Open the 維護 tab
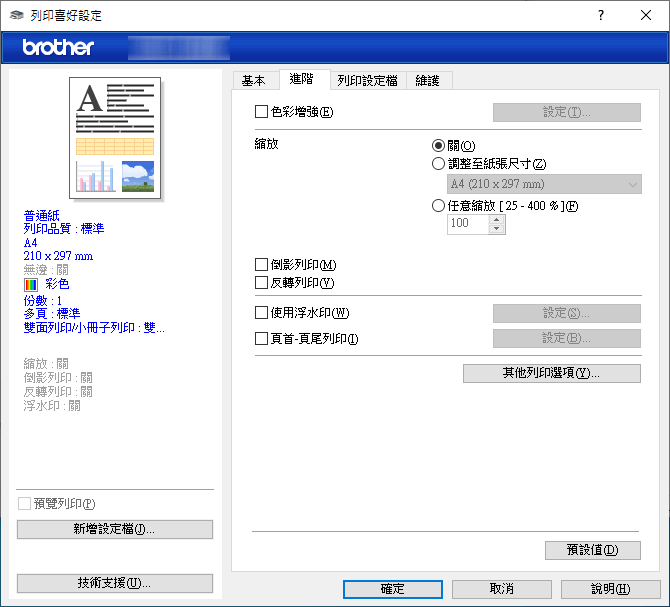Screen dimensions: 670x607 428,81
